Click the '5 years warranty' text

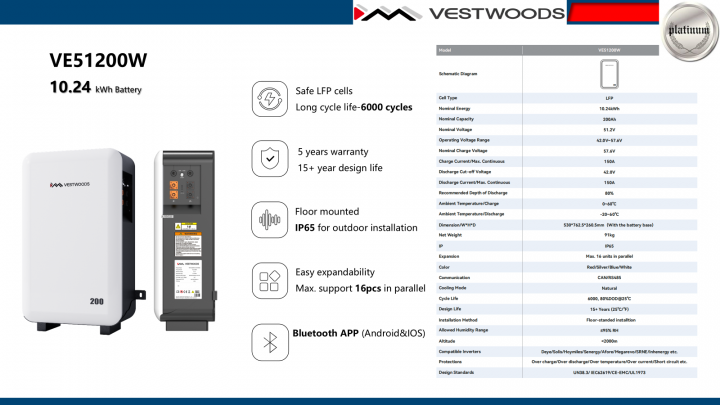(x=338, y=151)
